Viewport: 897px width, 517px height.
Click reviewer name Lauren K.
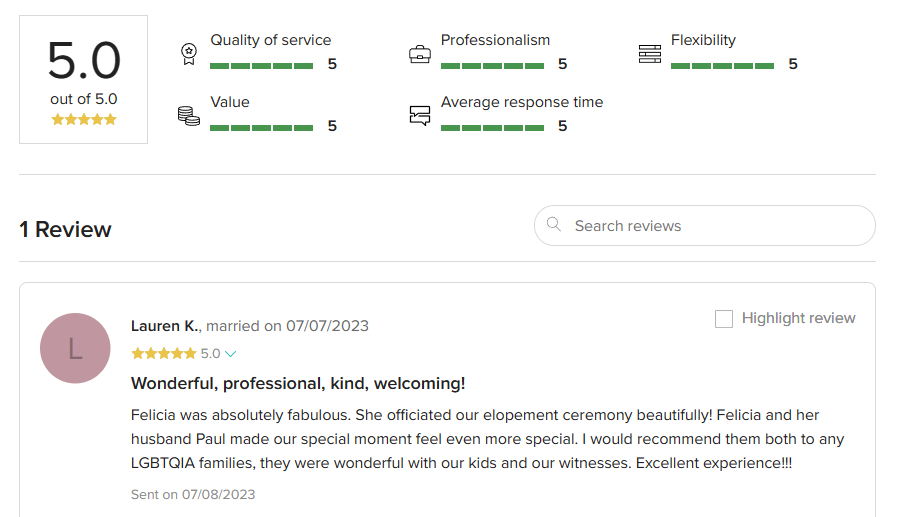coord(165,326)
